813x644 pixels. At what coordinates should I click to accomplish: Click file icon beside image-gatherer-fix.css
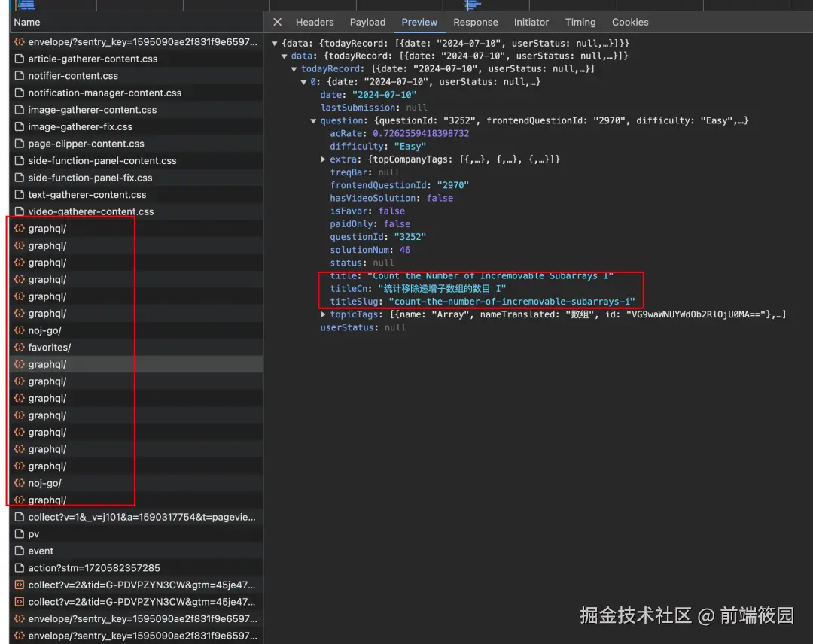coord(19,127)
